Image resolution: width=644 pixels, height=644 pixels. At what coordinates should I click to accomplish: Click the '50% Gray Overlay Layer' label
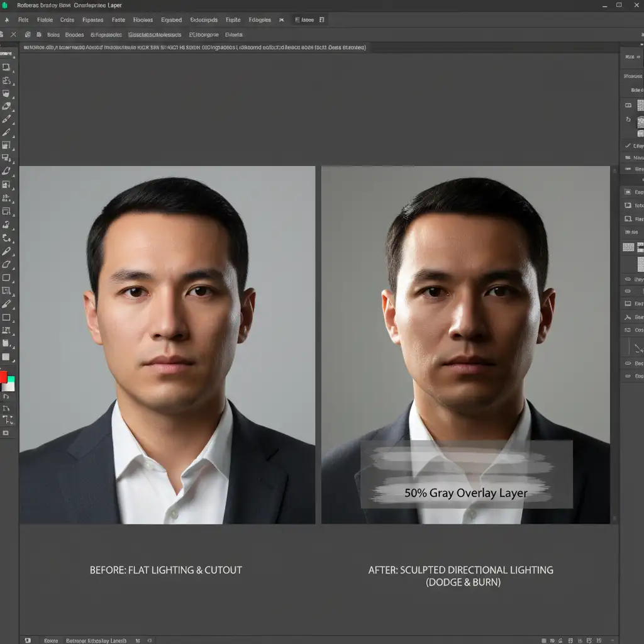coord(465,493)
